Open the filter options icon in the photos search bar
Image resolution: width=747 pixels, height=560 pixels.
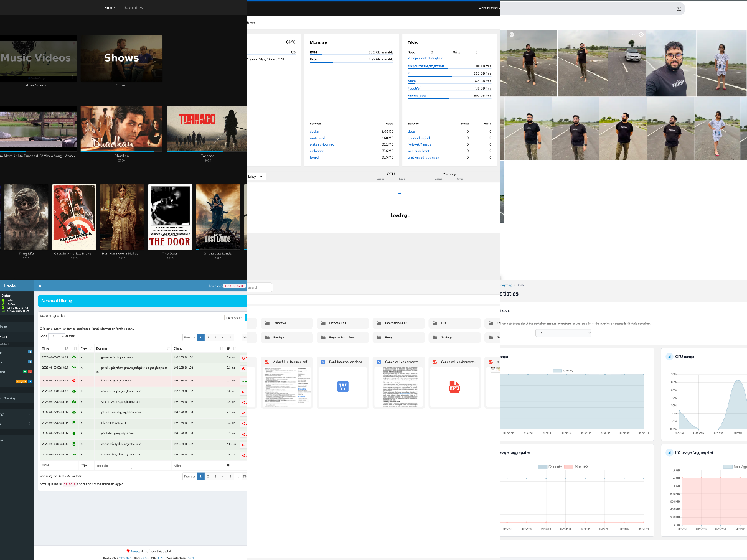point(679,9)
